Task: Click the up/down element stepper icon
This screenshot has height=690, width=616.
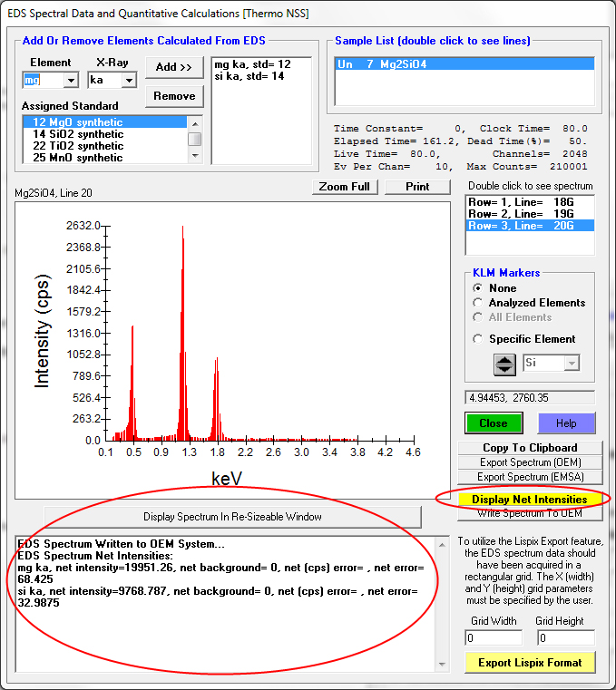Action: pyautogui.click(x=504, y=364)
